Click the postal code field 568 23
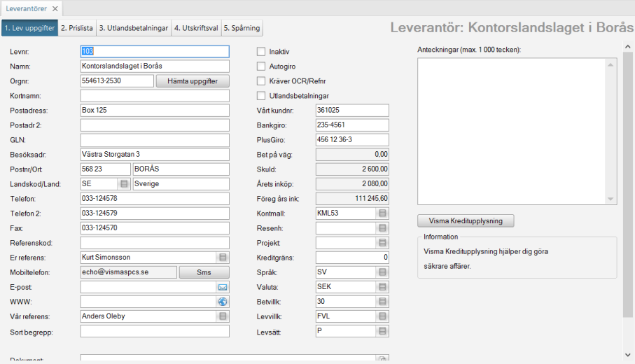 pyautogui.click(x=105, y=169)
